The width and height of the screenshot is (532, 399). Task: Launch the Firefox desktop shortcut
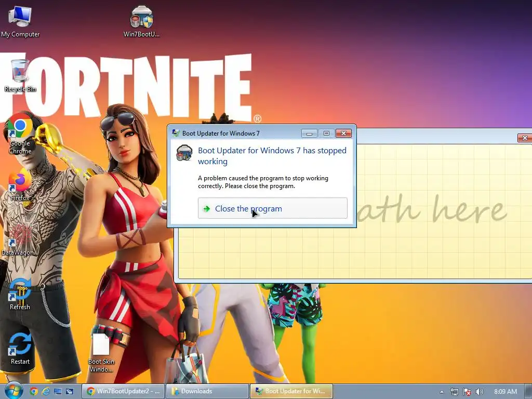[20, 186]
